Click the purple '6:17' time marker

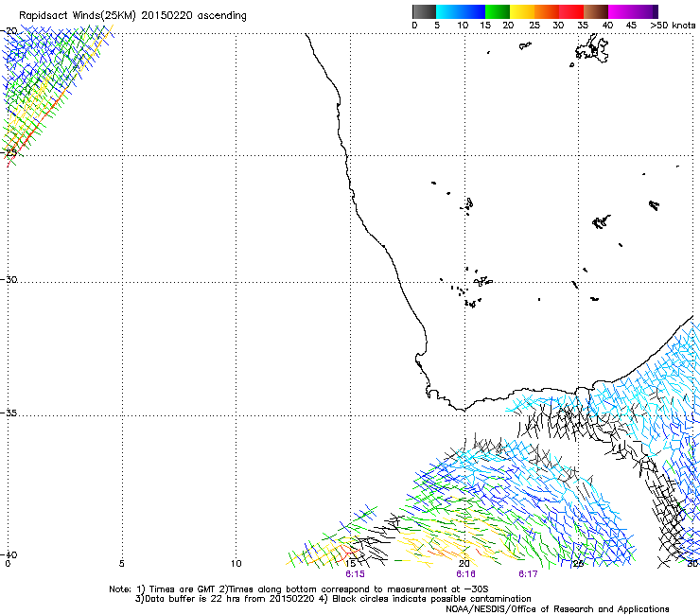point(528,574)
